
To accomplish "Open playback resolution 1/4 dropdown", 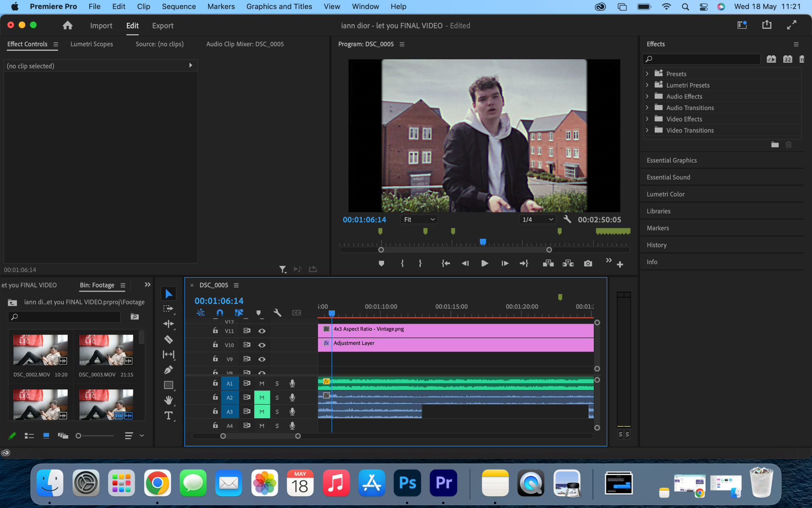I will tap(537, 219).
